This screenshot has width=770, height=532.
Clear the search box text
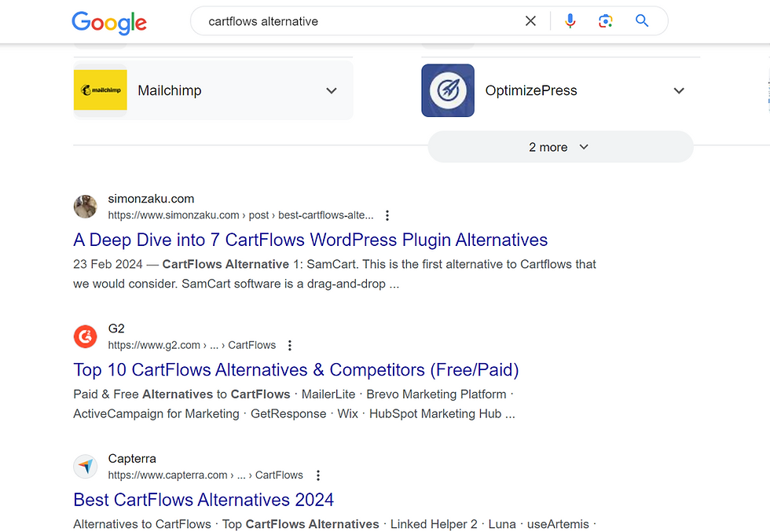pos(531,21)
